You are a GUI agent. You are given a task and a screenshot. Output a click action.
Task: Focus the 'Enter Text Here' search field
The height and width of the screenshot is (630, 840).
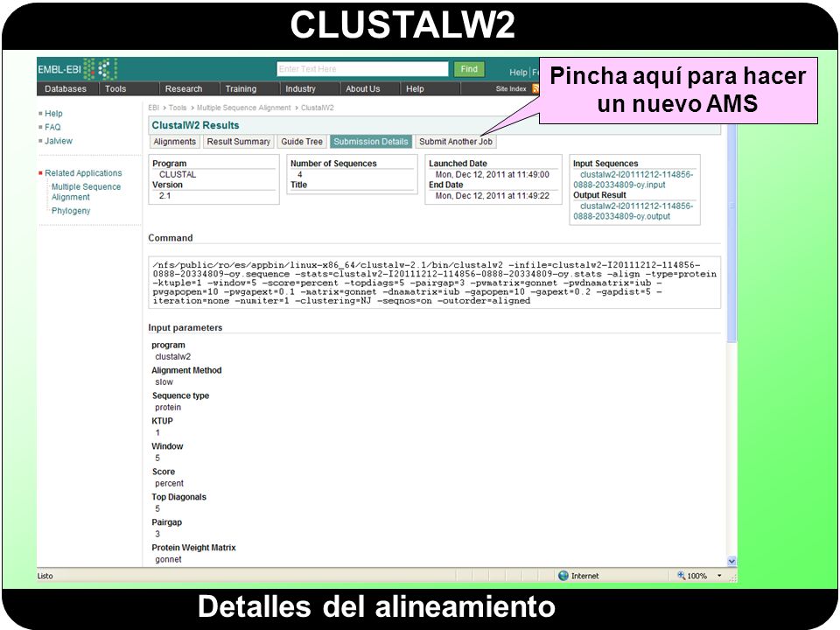coord(362,69)
